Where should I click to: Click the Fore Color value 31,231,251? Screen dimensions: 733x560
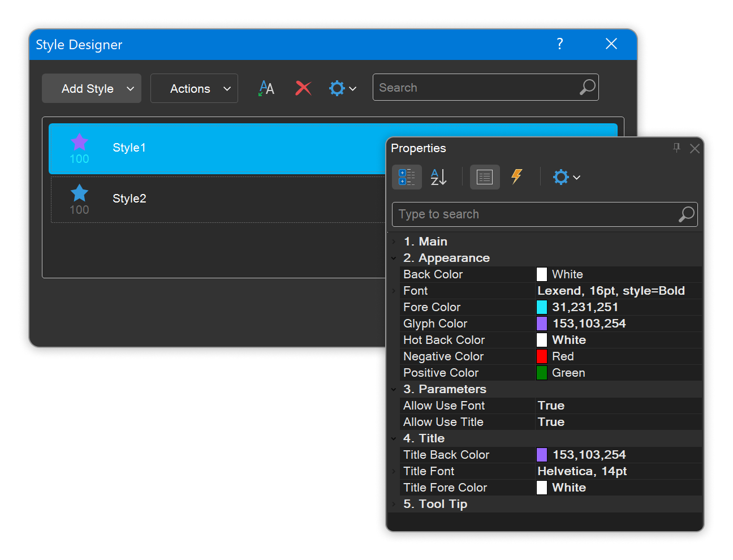coord(585,307)
